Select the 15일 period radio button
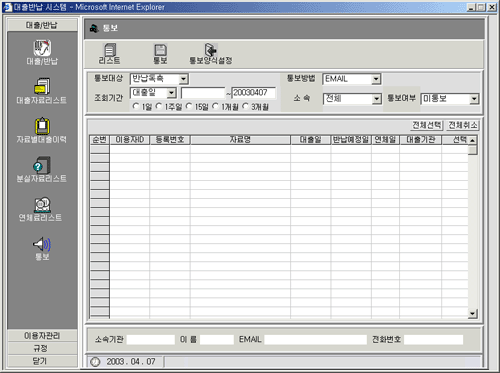The image size is (500, 373). [x=189, y=106]
